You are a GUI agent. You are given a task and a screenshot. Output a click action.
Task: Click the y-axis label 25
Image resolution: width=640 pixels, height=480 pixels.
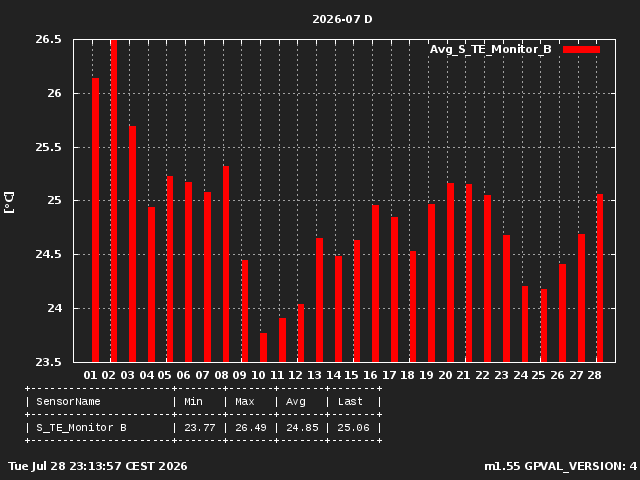point(55,200)
